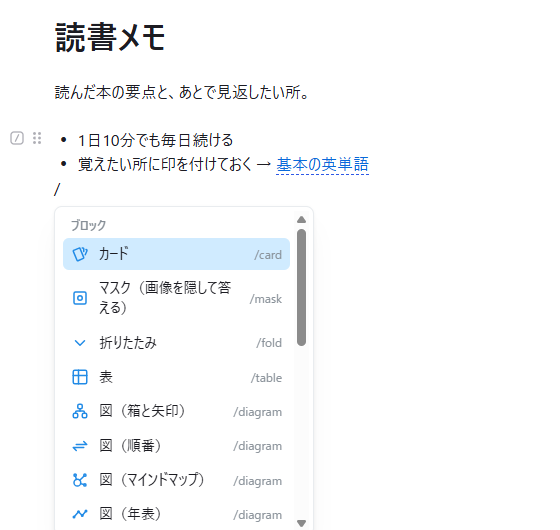Click the /table shortcut label

coord(266,378)
